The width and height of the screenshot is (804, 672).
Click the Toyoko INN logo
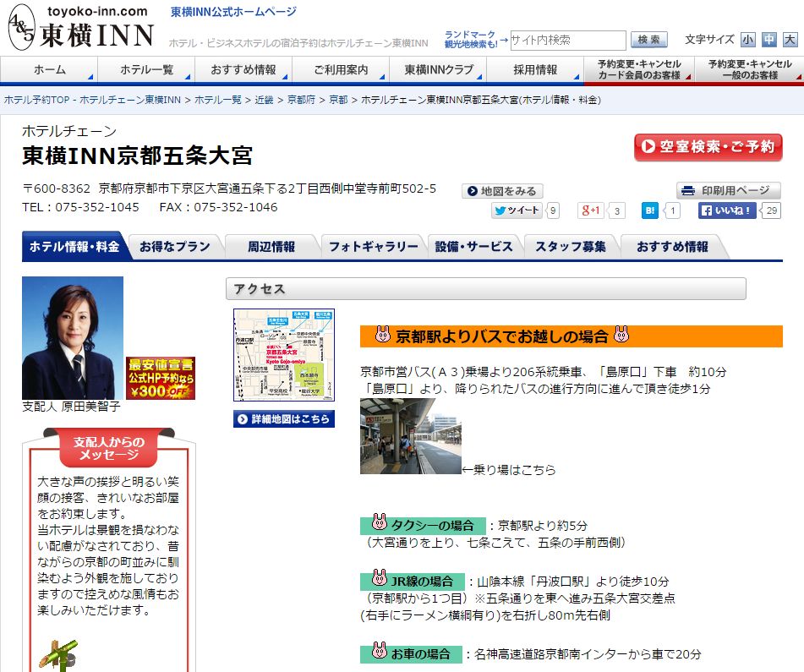pyautogui.click(x=82, y=28)
